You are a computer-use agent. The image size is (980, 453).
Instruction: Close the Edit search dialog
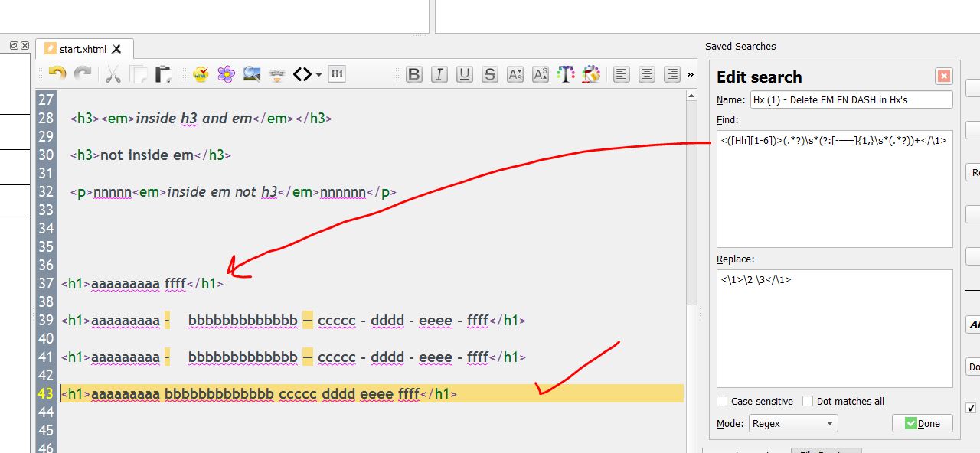[x=944, y=76]
